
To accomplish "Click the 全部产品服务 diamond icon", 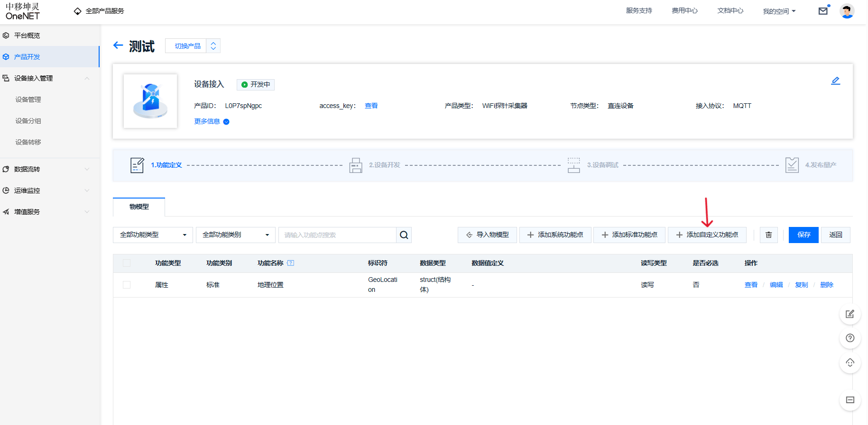I will [x=78, y=11].
